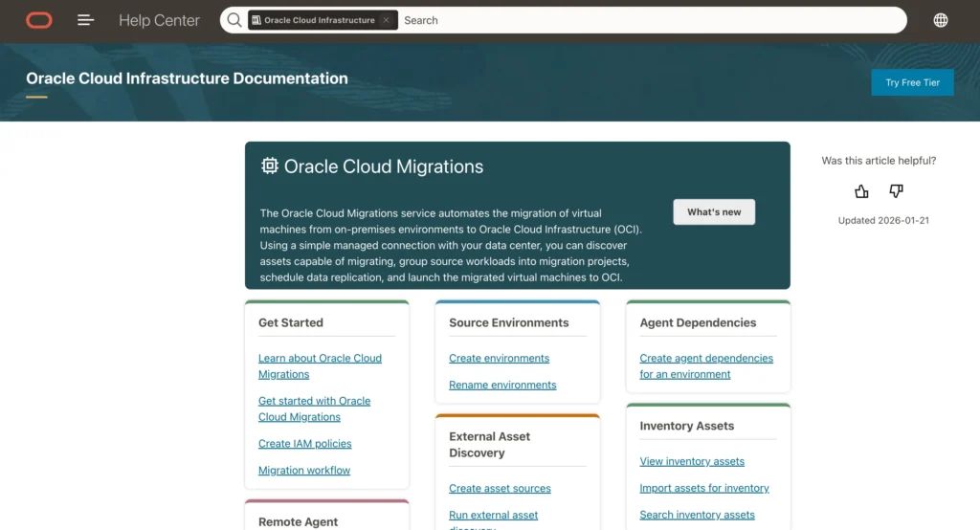Open the Rename environments link
The image size is (980, 530).
[502, 385]
